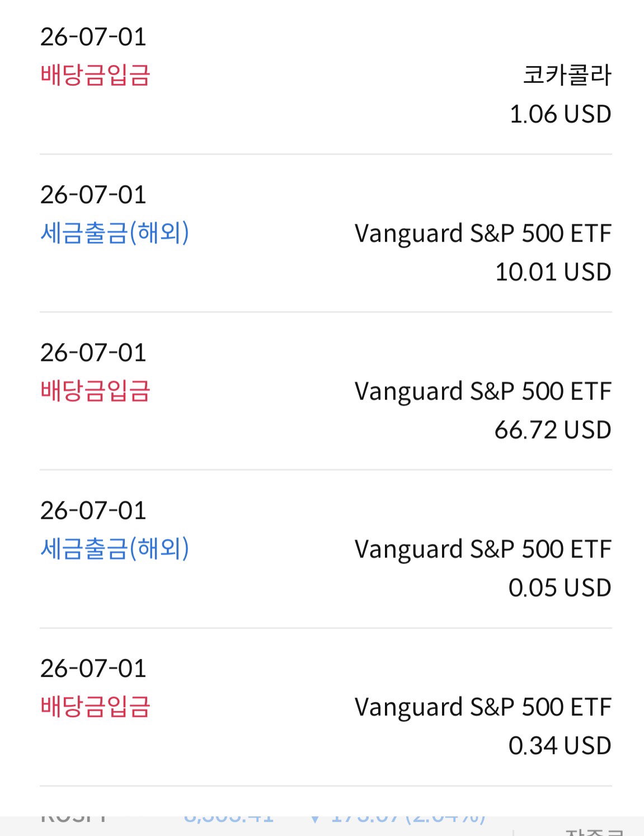The width and height of the screenshot is (644, 836).
Task: Tap the 66.72 USD dividend amount
Action: pyautogui.click(x=553, y=430)
